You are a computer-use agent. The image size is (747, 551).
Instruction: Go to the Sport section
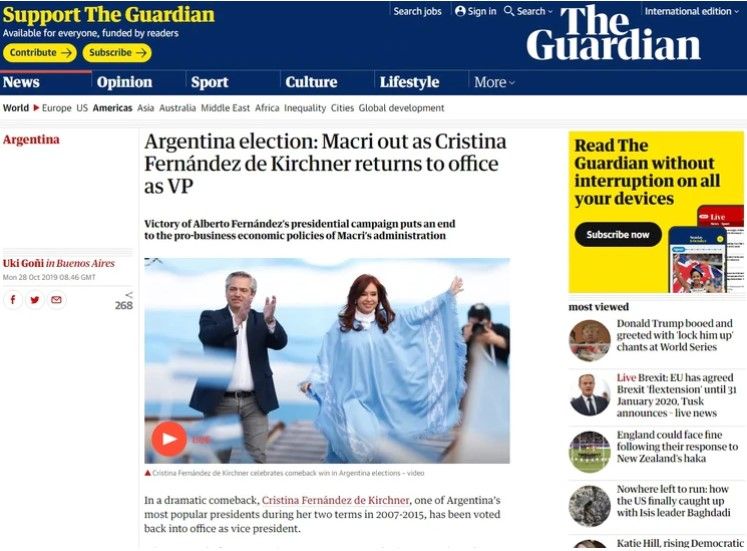(x=210, y=82)
